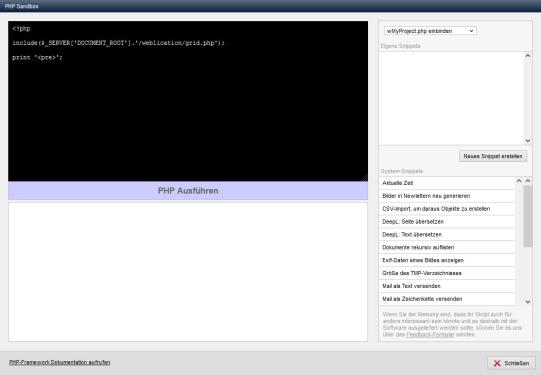Select Größe des TMP-Verzeichnisses snippet

pyautogui.click(x=447, y=273)
